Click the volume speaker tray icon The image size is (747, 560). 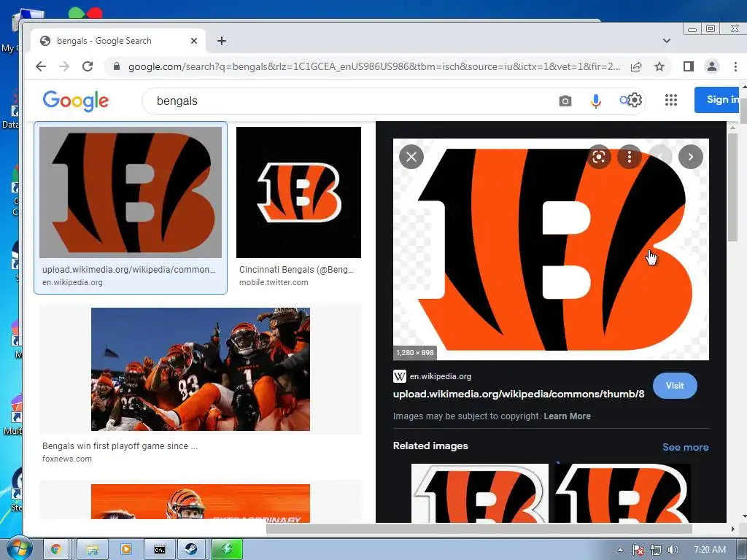(x=673, y=550)
